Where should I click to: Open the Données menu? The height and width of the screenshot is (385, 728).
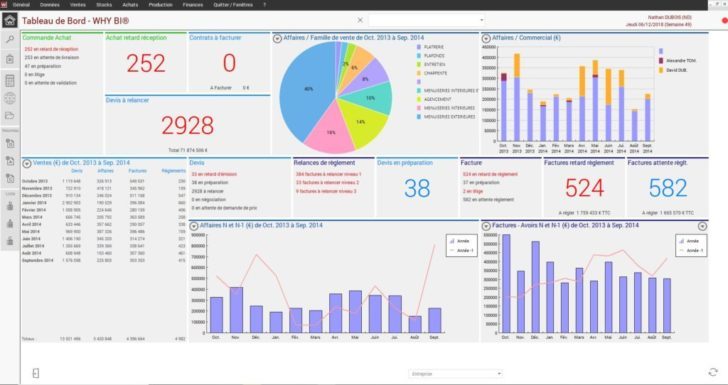coord(50,5)
